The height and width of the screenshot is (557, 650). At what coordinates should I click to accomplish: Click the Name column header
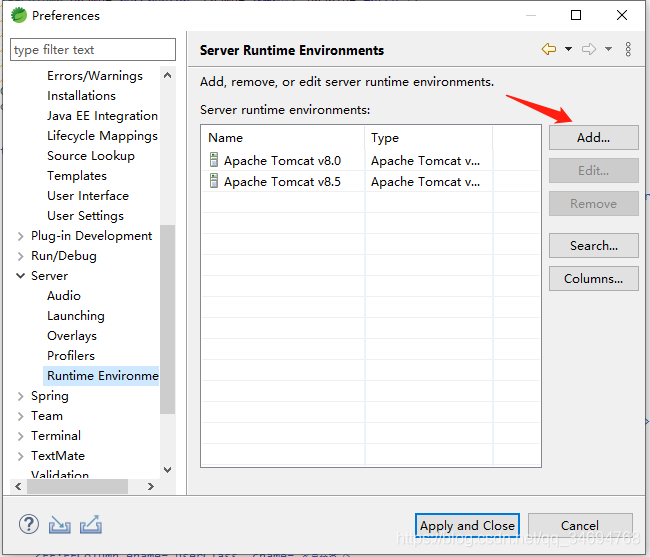click(283, 138)
